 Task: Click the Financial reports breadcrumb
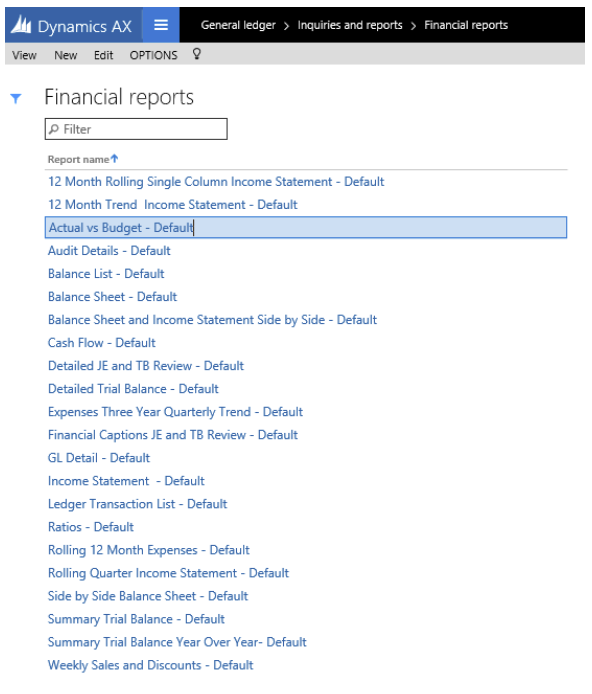(466, 25)
